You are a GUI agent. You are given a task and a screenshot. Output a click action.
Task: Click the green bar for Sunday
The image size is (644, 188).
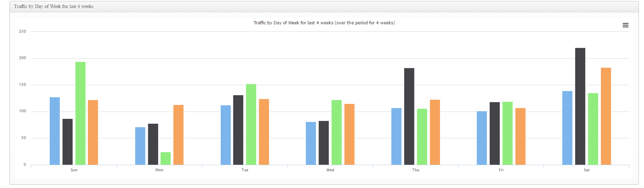pyautogui.click(x=80, y=113)
